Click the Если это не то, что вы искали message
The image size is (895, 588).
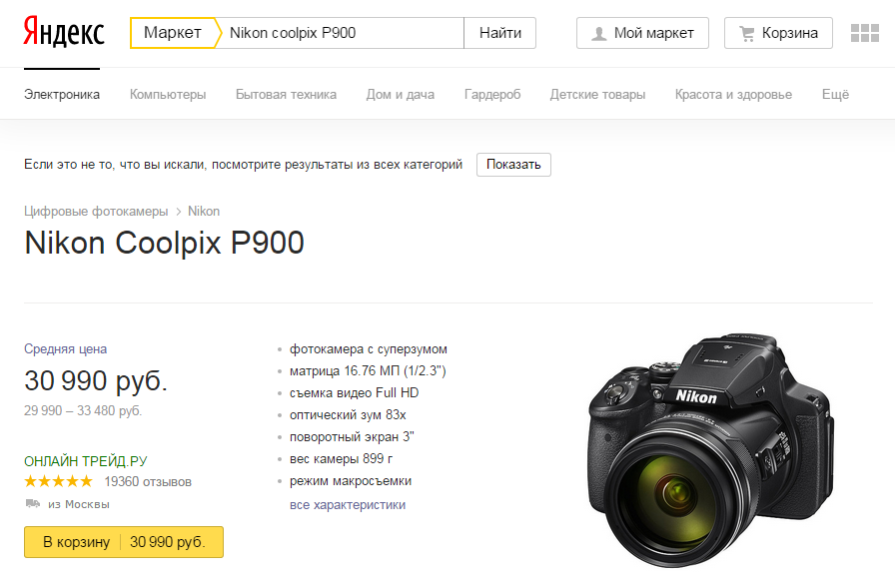243,165
